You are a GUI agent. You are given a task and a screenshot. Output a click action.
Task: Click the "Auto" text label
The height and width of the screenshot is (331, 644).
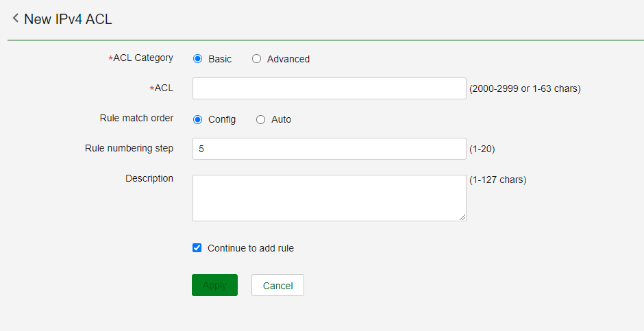click(x=281, y=119)
